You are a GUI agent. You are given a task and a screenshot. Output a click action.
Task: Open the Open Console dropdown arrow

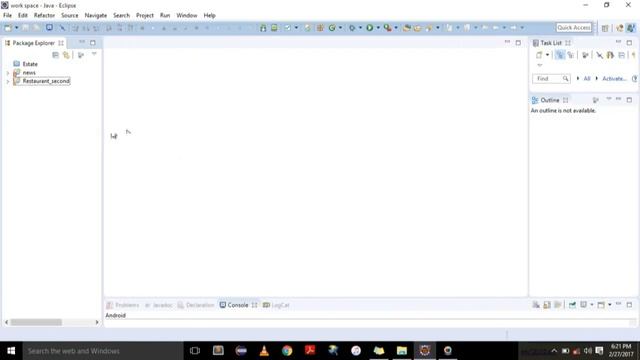pos(609,304)
